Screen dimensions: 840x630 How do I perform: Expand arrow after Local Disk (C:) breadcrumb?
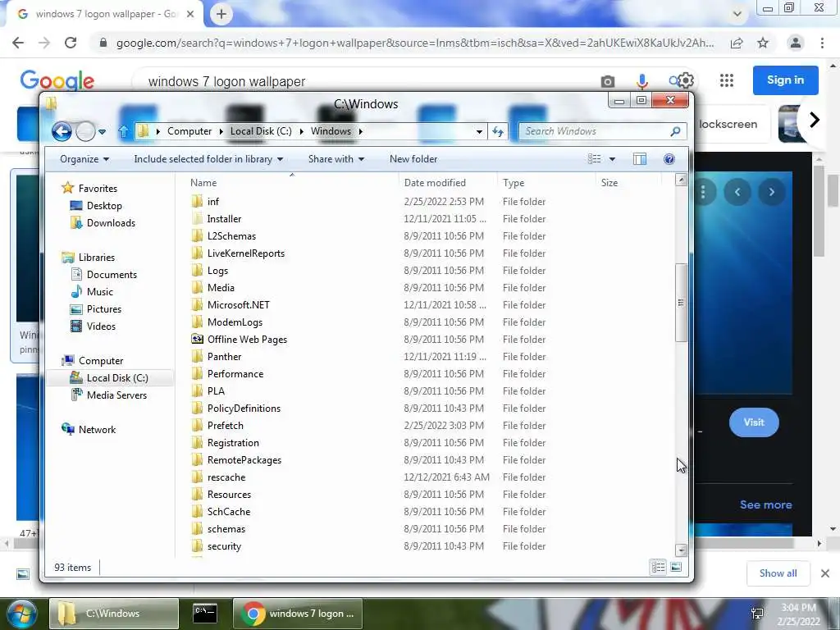pos(302,131)
